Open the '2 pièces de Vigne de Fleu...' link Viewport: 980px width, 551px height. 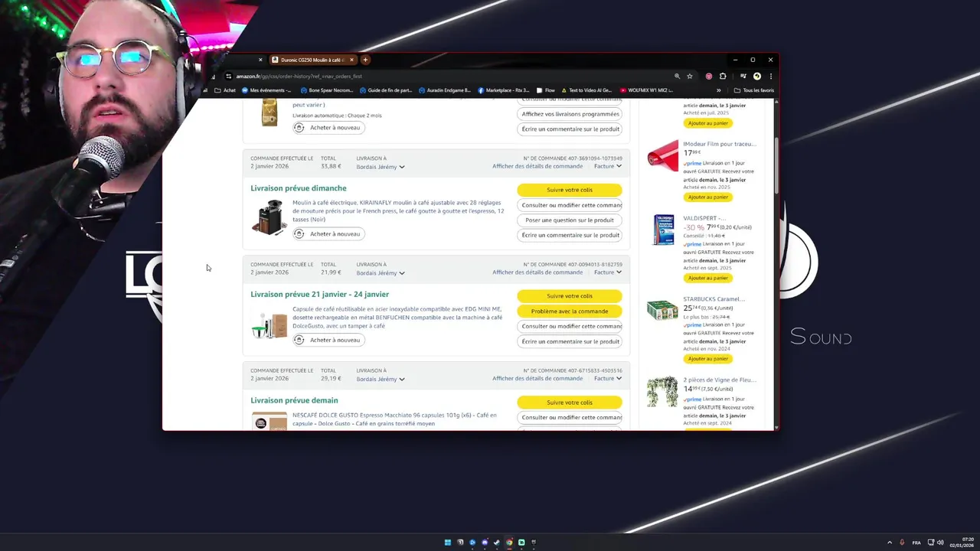click(x=720, y=380)
